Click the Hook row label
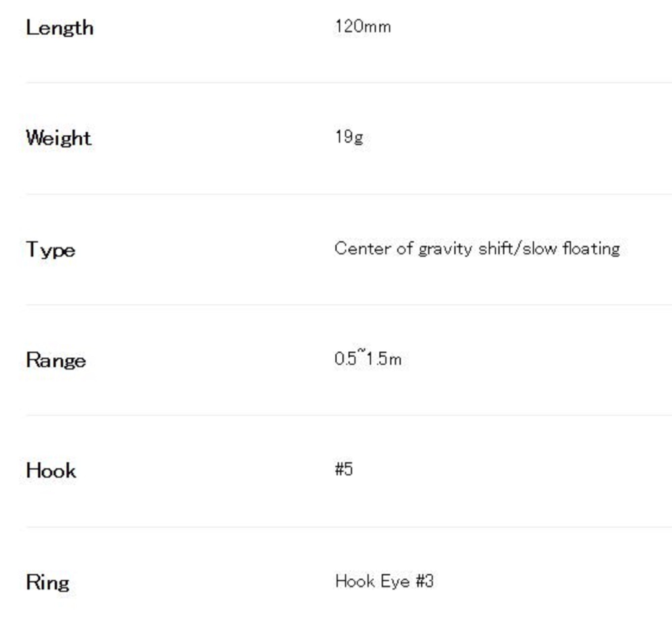The height and width of the screenshot is (618, 672). pyautogui.click(x=51, y=471)
